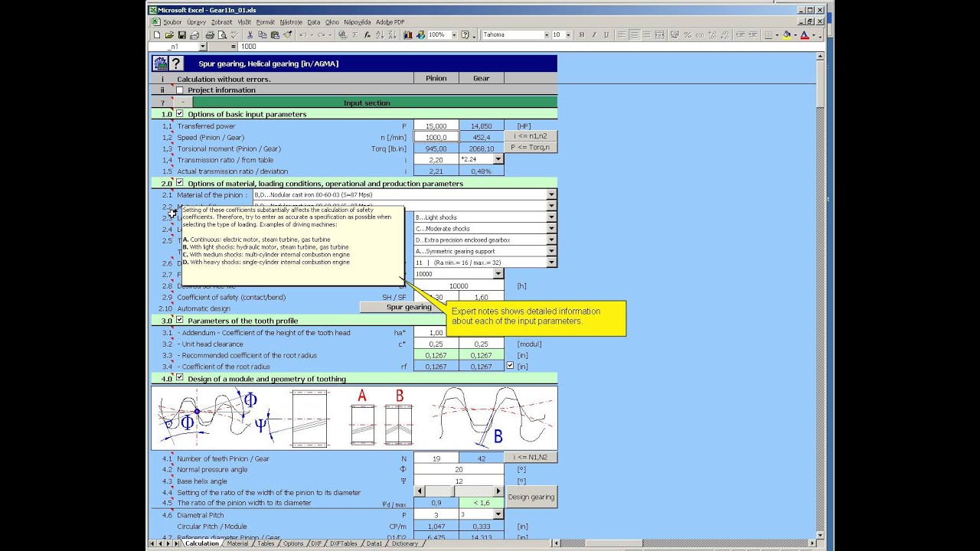Select the Format Painter brush
The image size is (980, 551).
click(287, 34)
